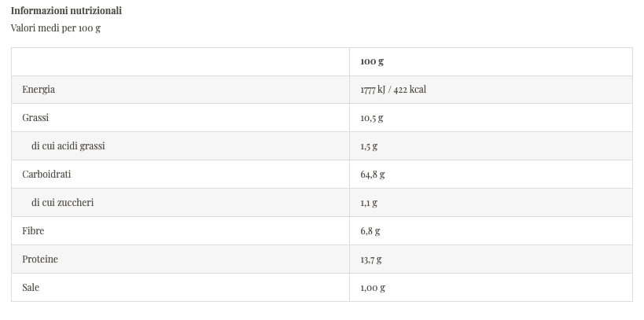This screenshot has width=644, height=320.
Task: Select the Proteine row label
Action: tap(40, 259)
